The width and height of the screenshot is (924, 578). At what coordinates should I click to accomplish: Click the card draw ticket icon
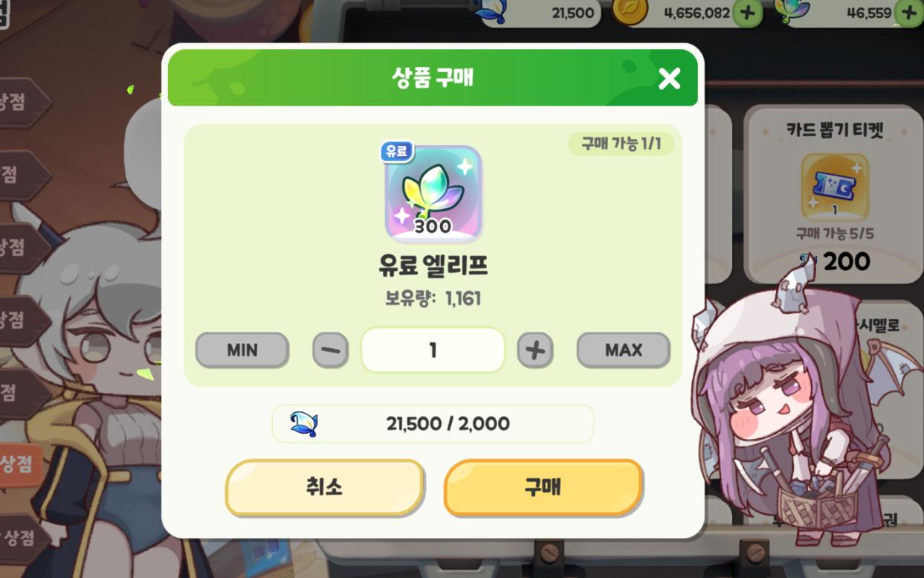click(x=835, y=187)
